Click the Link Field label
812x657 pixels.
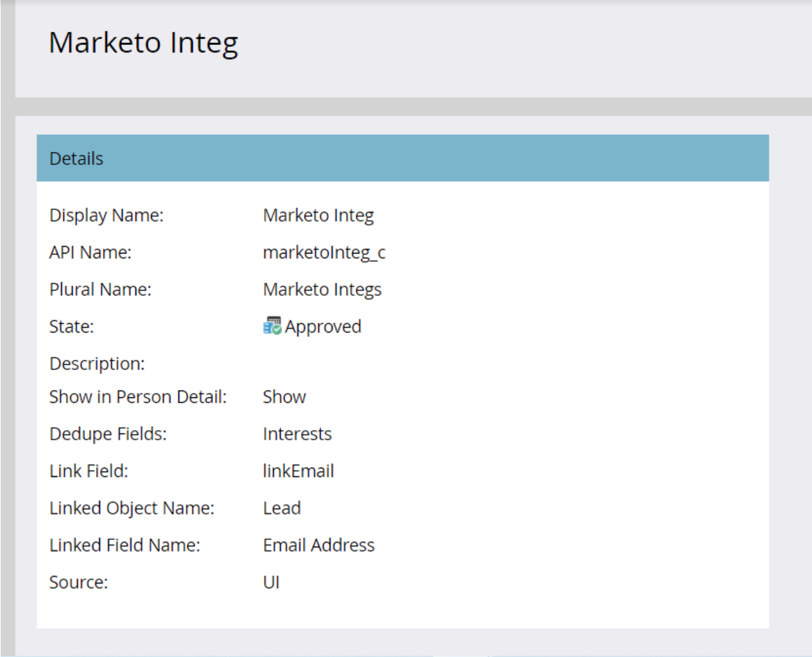point(89,471)
